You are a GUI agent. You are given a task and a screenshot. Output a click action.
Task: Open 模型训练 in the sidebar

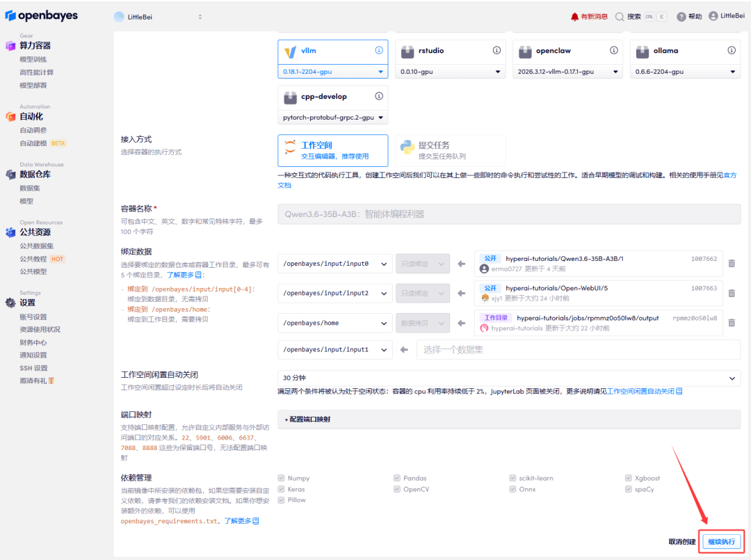[33, 59]
